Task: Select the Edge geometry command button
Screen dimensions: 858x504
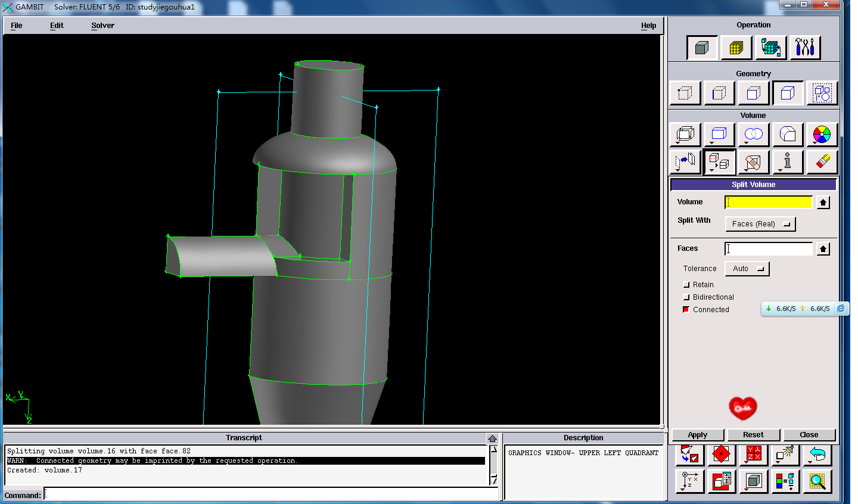Action: pos(719,94)
